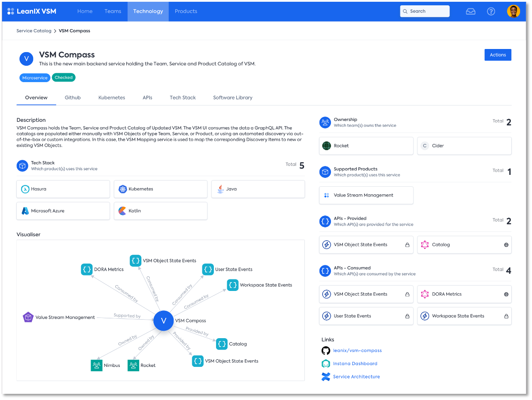This screenshot has width=532, height=400.
Task: Open the Workspace State Events API card
Action: tap(464, 316)
